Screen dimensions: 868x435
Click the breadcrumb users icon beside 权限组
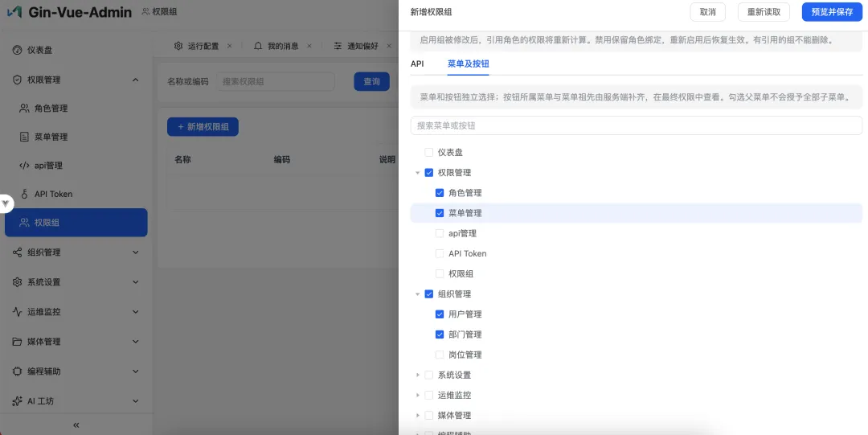[145, 11]
